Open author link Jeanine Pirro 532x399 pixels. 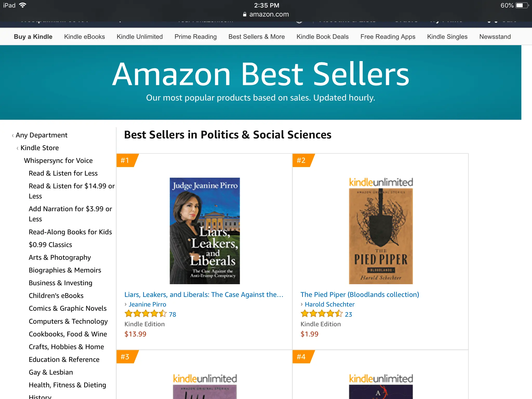click(147, 304)
